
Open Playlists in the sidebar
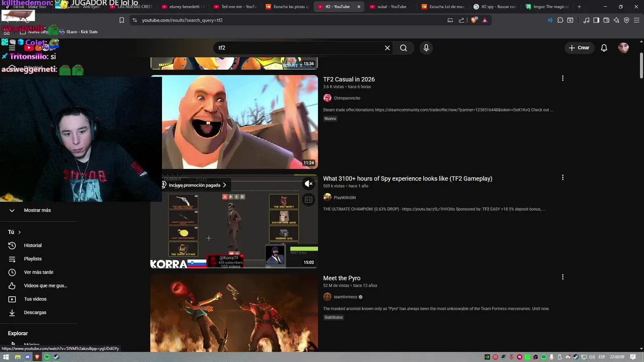(x=33, y=259)
